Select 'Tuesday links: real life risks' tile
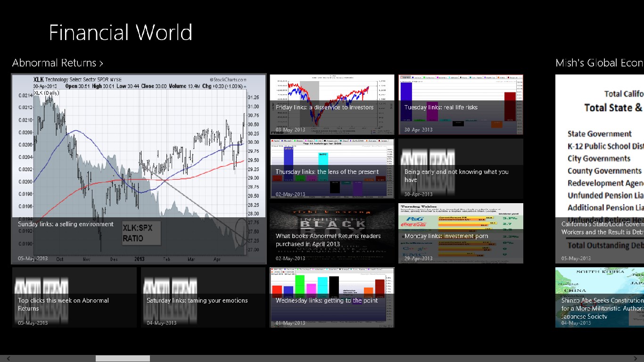 (x=461, y=105)
